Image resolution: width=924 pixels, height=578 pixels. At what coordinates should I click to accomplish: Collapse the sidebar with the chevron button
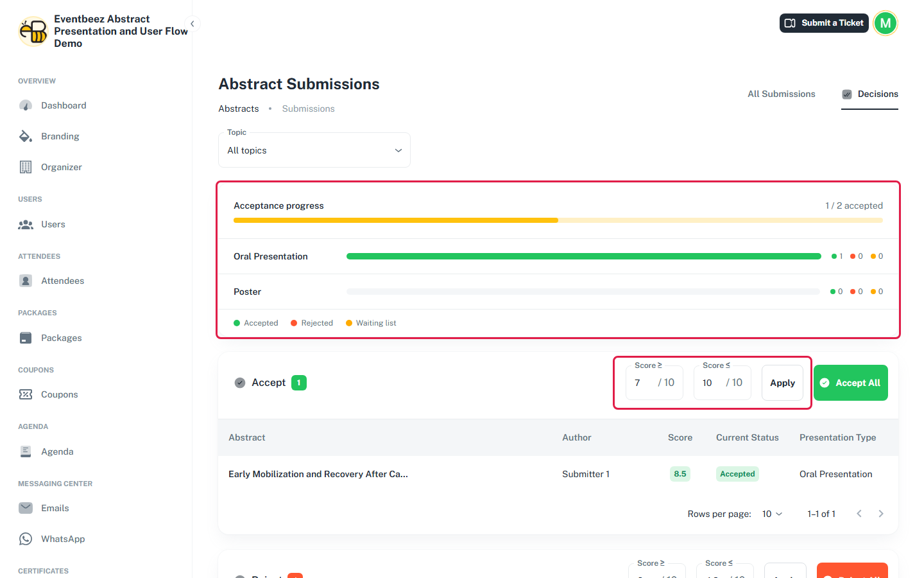192,24
